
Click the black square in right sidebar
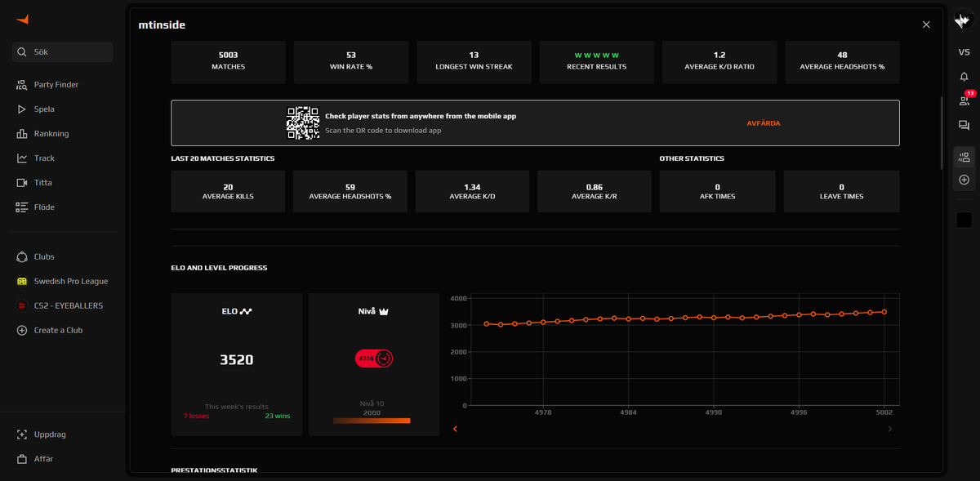pos(964,220)
